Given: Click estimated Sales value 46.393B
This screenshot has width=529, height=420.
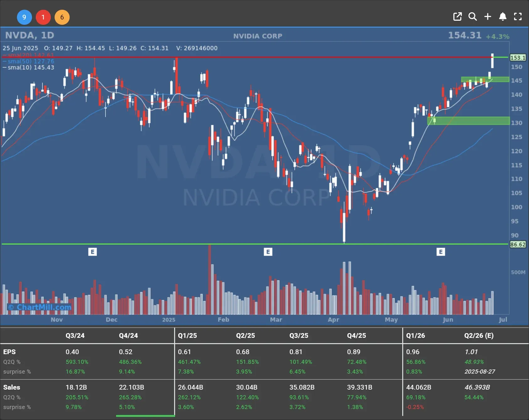Looking at the screenshot, I should 477,387.
